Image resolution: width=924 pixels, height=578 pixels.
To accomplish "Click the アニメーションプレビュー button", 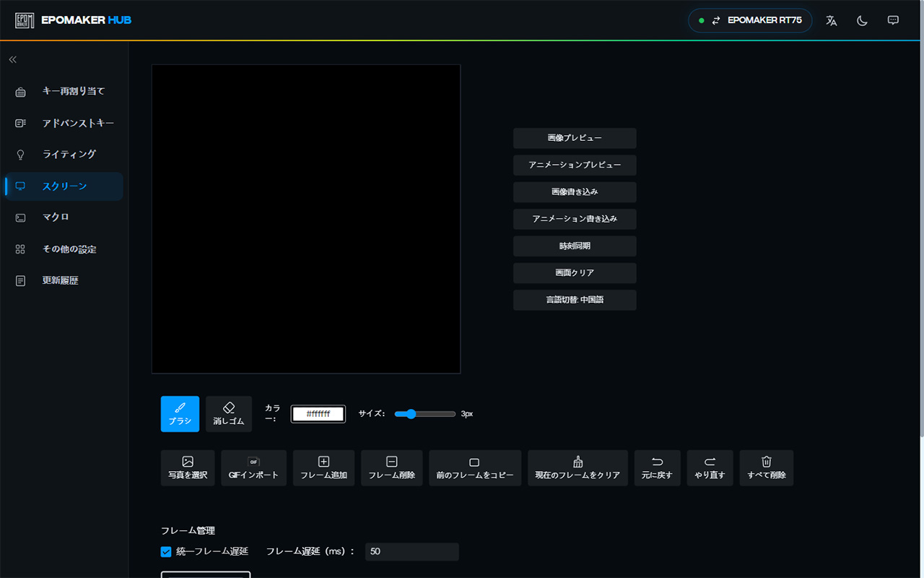I will click(575, 165).
